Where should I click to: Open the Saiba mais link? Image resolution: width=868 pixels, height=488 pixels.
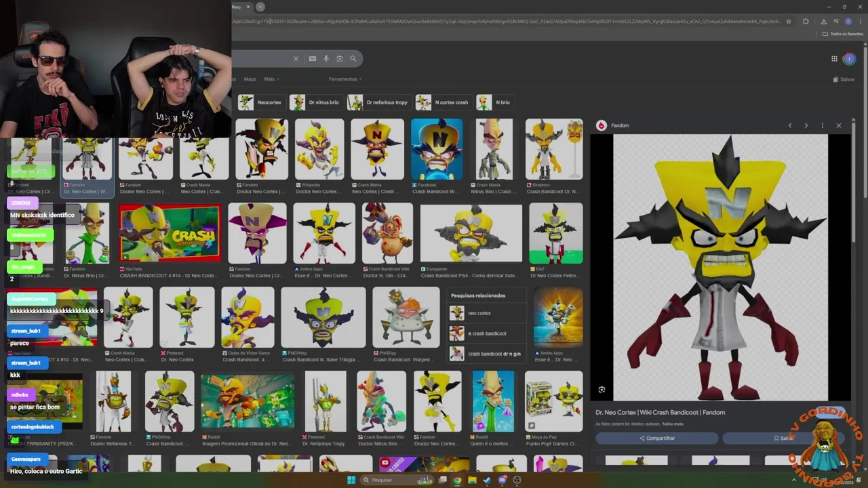coord(673,424)
